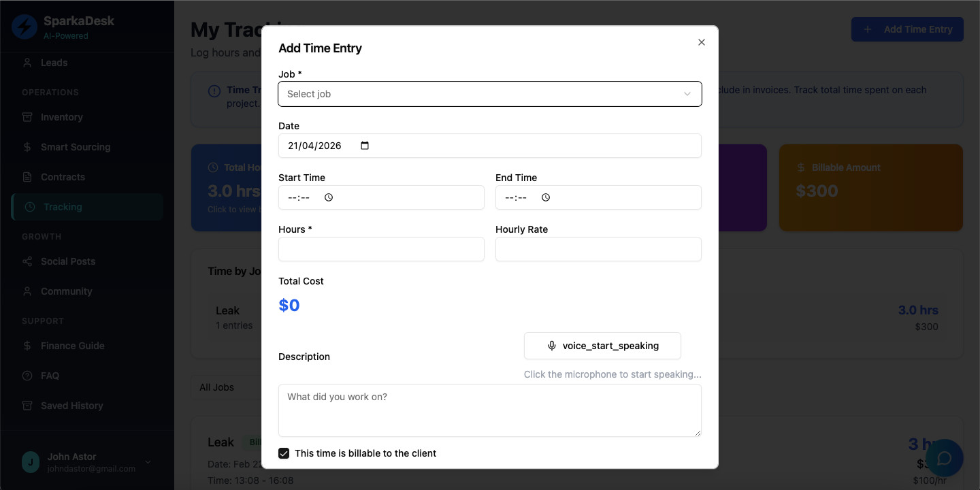Open Contracts in the sidebar
The height and width of the screenshot is (490, 980).
(x=87, y=177)
